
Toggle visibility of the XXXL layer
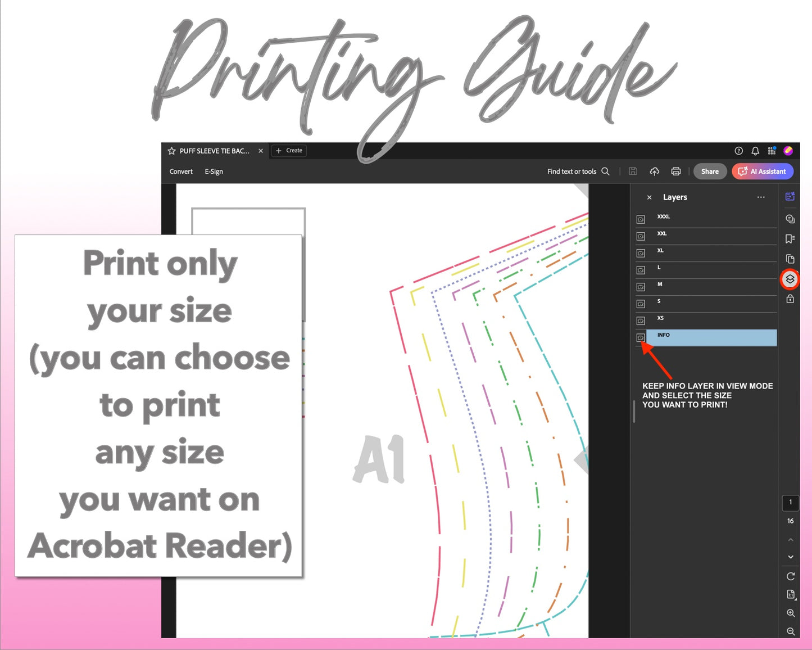tap(641, 219)
